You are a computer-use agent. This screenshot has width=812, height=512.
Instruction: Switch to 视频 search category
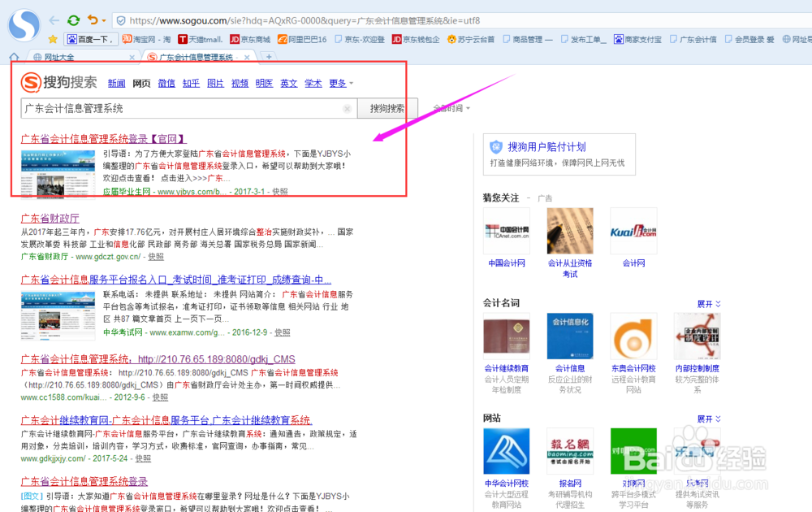[x=240, y=83]
